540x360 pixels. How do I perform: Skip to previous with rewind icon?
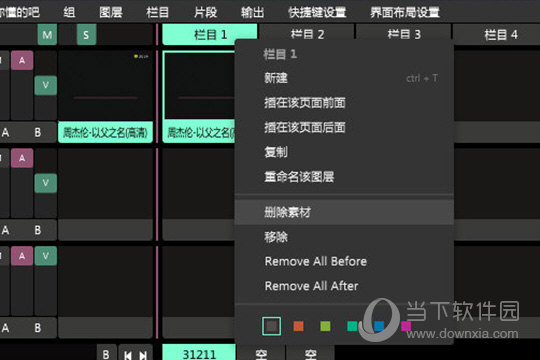[127, 355]
